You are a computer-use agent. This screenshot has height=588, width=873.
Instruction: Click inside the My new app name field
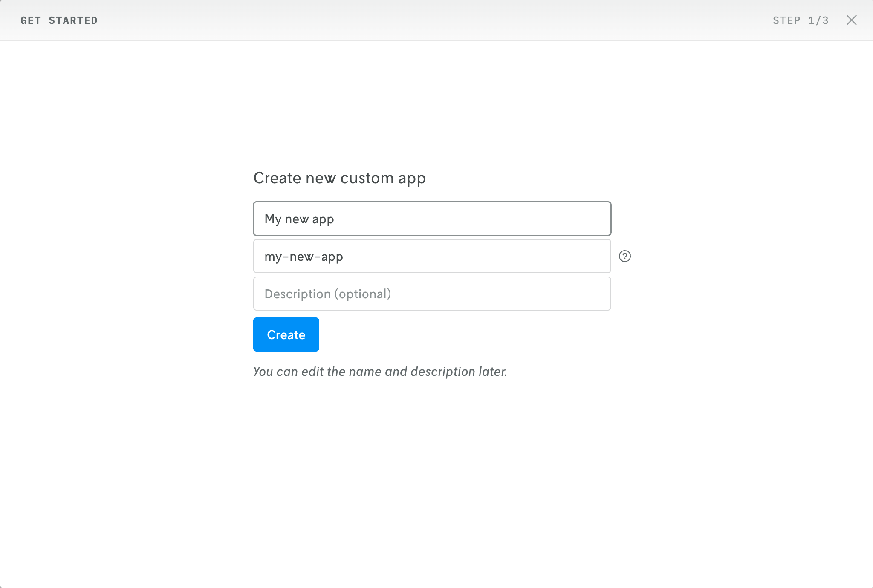(432, 219)
